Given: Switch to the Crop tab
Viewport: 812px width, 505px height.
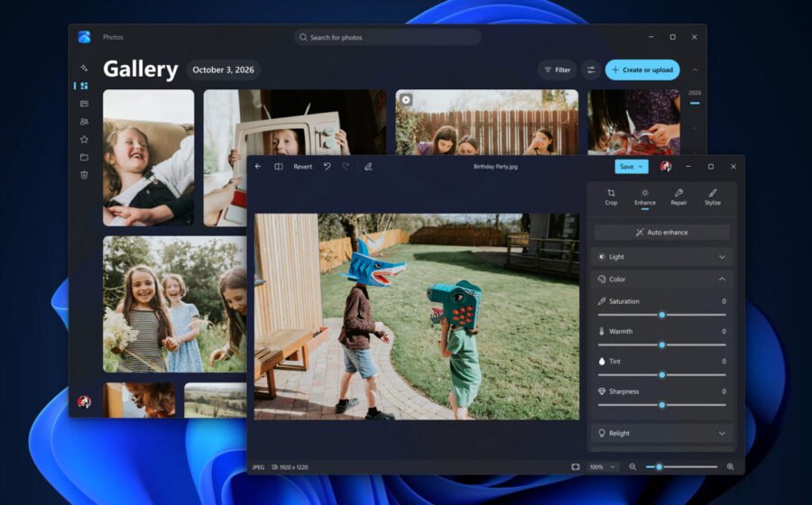Looking at the screenshot, I should click(x=611, y=197).
